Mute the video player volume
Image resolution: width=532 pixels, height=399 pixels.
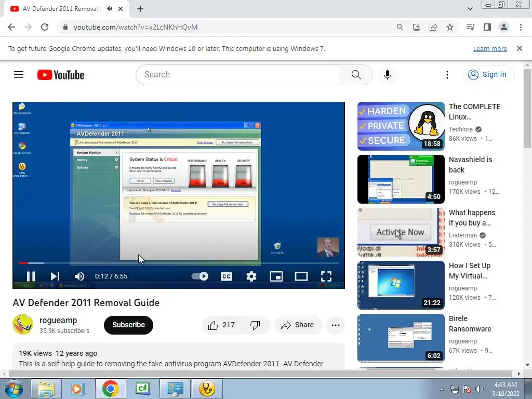79,276
